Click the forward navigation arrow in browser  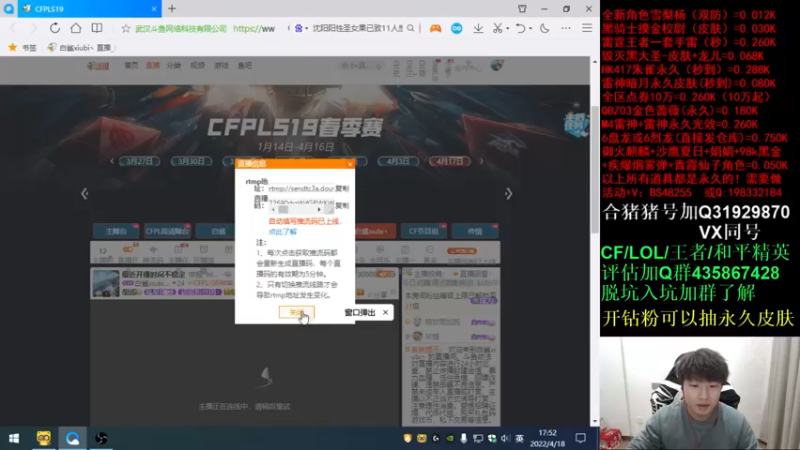(34, 28)
